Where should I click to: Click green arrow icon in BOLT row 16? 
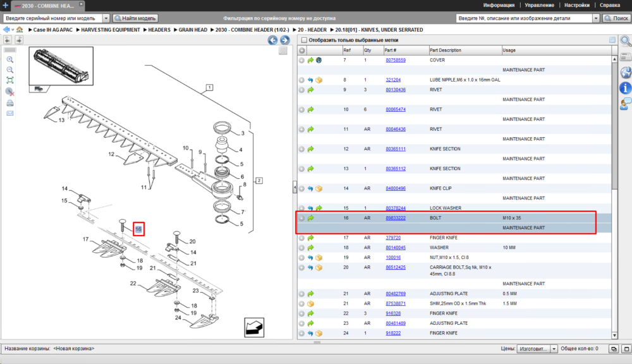(x=310, y=218)
